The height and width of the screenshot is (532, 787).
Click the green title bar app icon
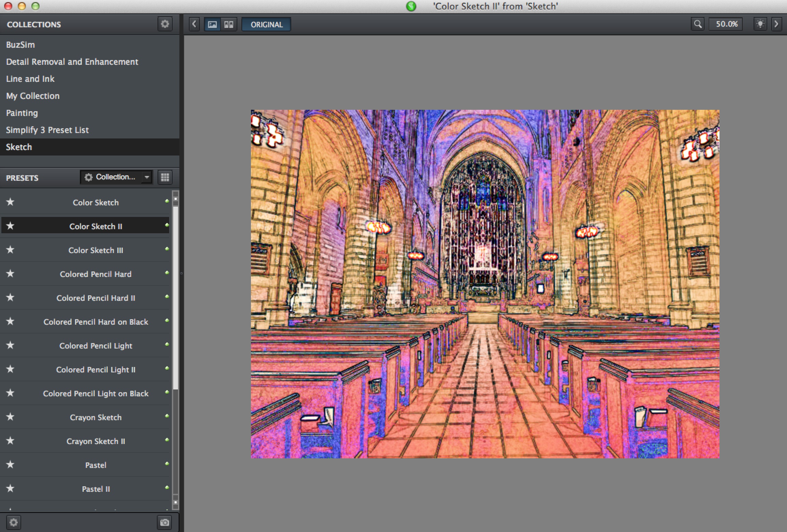click(411, 6)
